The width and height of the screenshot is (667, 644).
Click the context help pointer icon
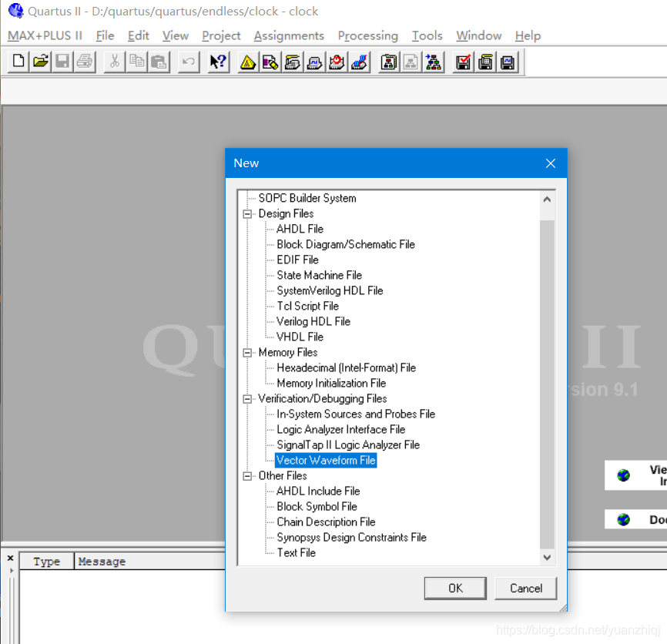pyautogui.click(x=218, y=62)
